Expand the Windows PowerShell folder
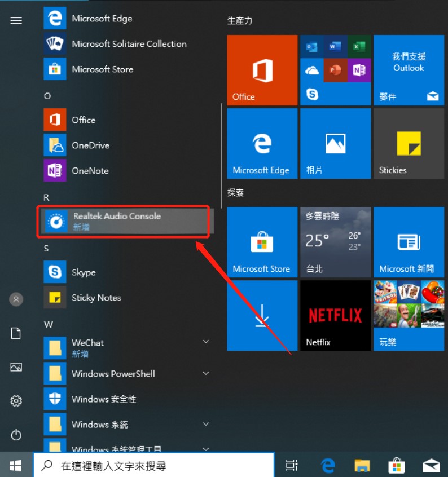 (x=206, y=373)
